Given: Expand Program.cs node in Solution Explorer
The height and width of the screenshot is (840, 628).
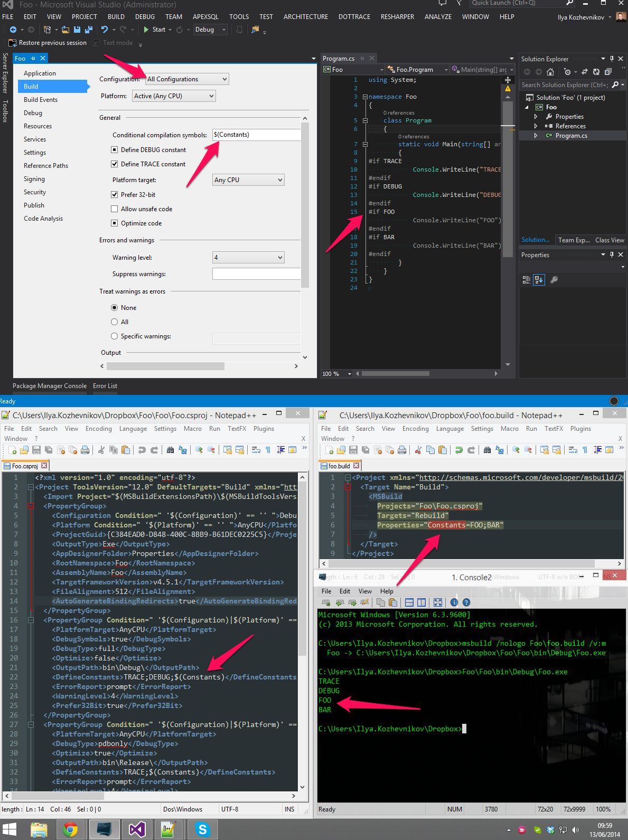Looking at the screenshot, I should pos(536,136).
